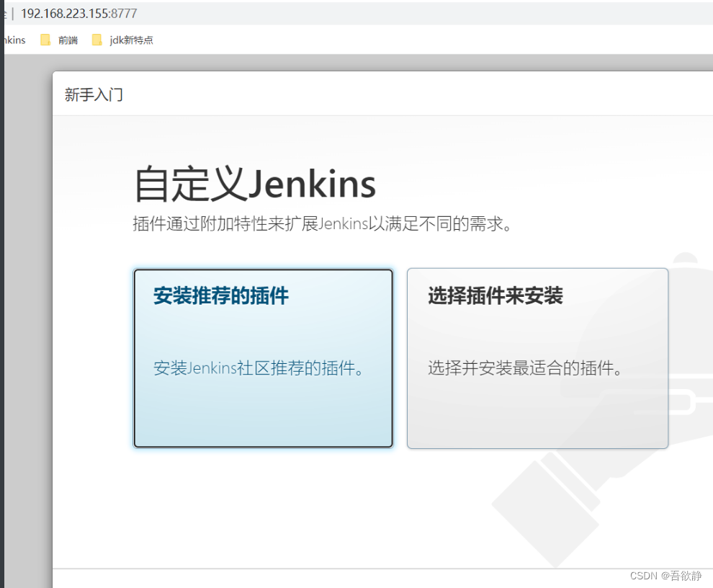Click the 新手入门 dialog title

(x=94, y=94)
